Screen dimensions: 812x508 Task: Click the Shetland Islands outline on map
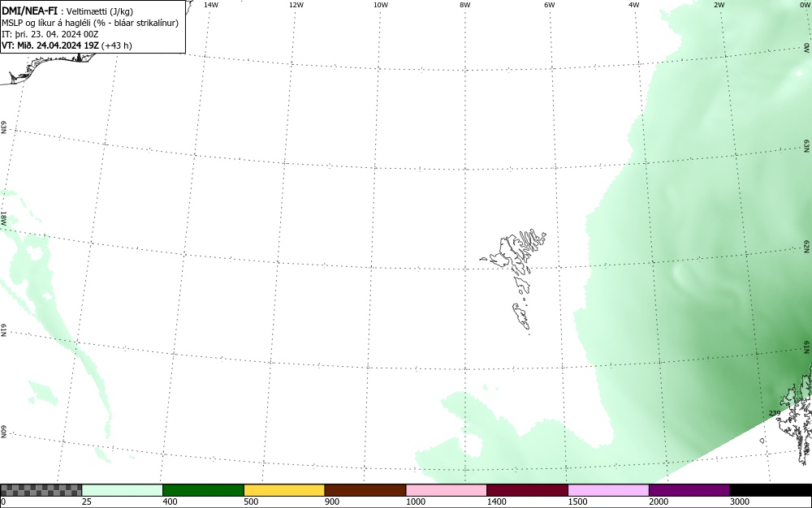794,414
